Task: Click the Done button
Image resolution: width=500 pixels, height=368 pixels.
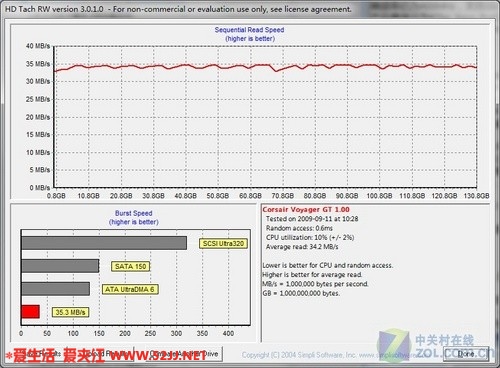Action: pyautogui.click(x=466, y=354)
